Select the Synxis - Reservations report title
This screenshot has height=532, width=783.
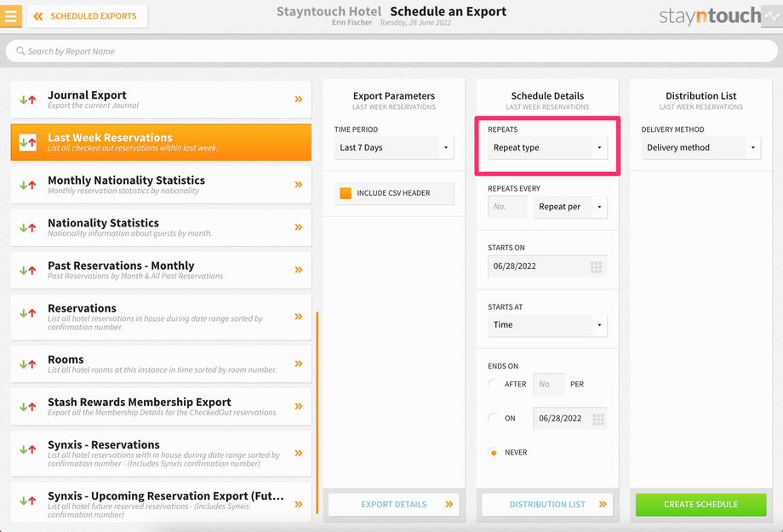coord(103,444)
